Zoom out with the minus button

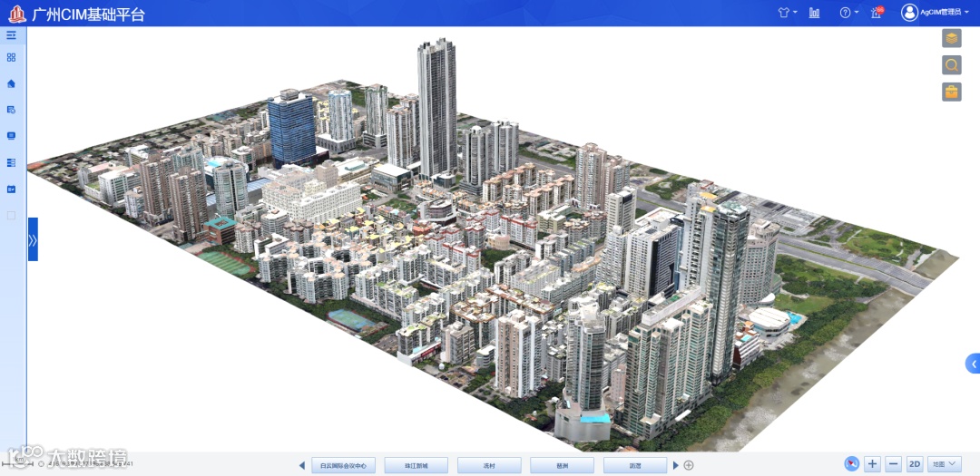pos(894,464)
